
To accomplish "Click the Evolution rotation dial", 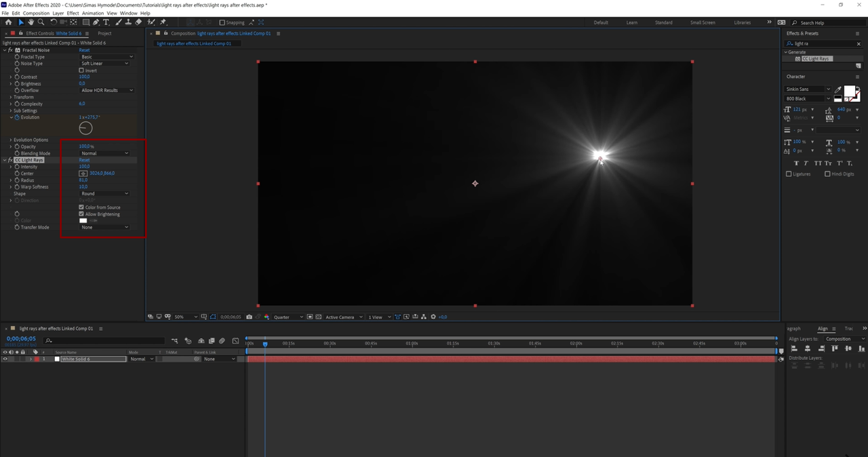I will [x=85, y=128].
